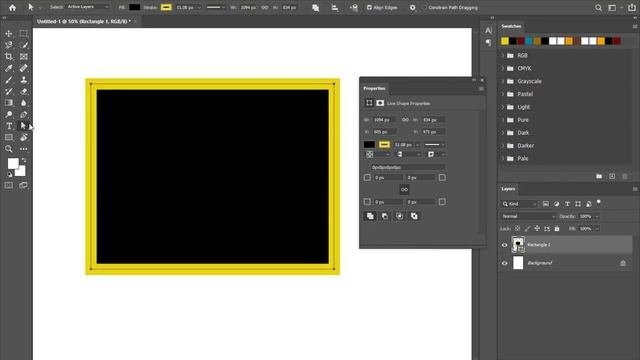Viewport: 640px width, 360px height.
Task: Hide the Rectangle 1 layer
Action: (504, 245)
